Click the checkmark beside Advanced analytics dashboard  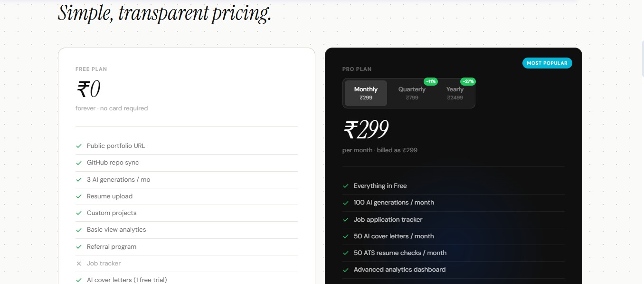coord(346,270)
